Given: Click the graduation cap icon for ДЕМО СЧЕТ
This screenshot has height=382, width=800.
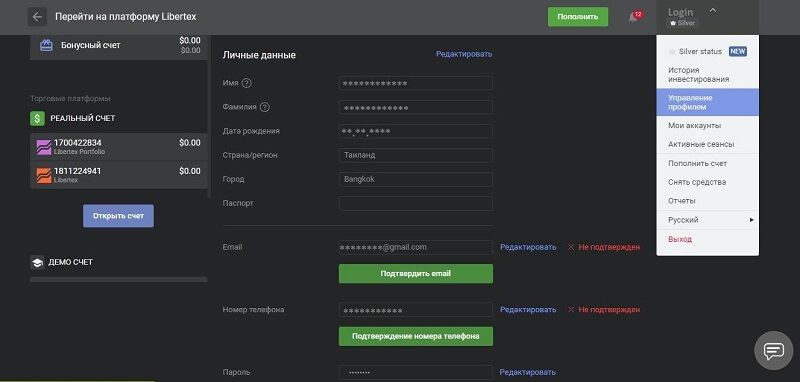Looking at the screenshot, I should pos(37,262).
